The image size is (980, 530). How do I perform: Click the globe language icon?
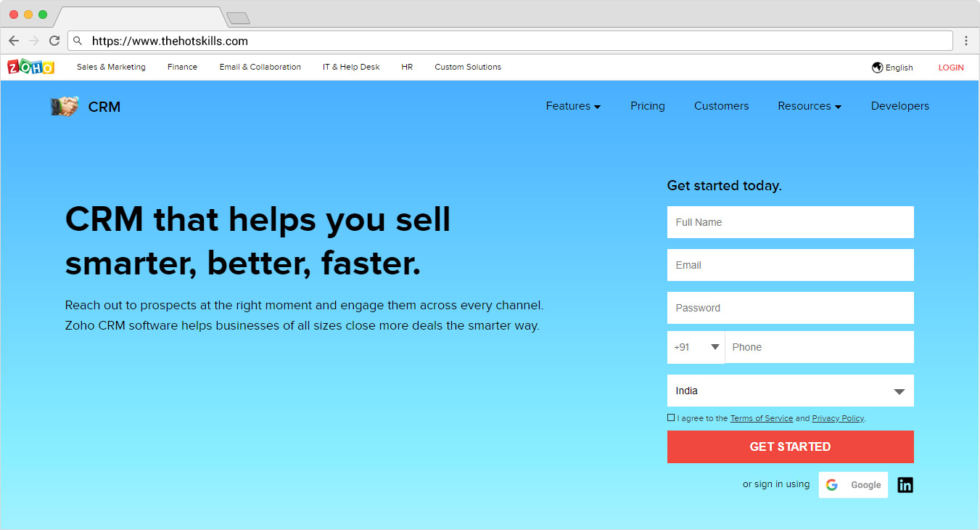point(877,68)
